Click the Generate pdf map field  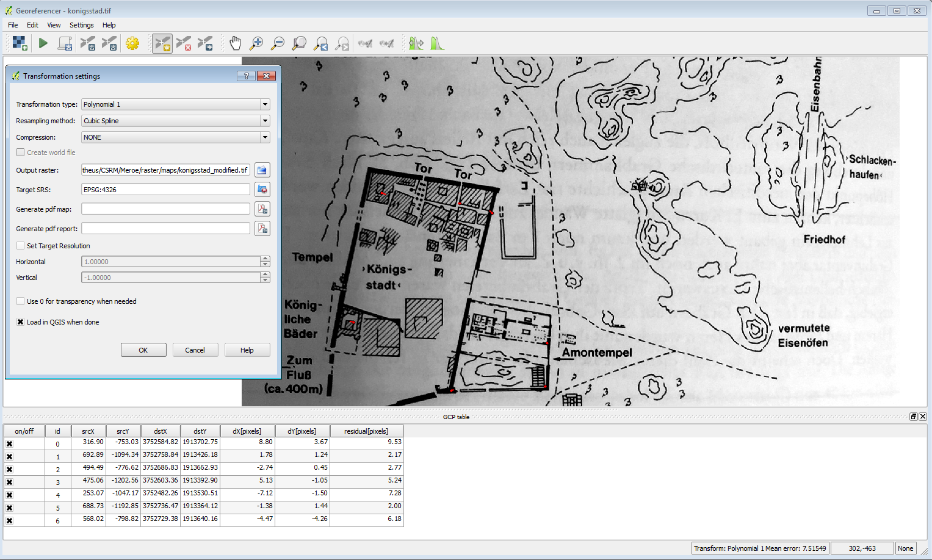(165, 209)
